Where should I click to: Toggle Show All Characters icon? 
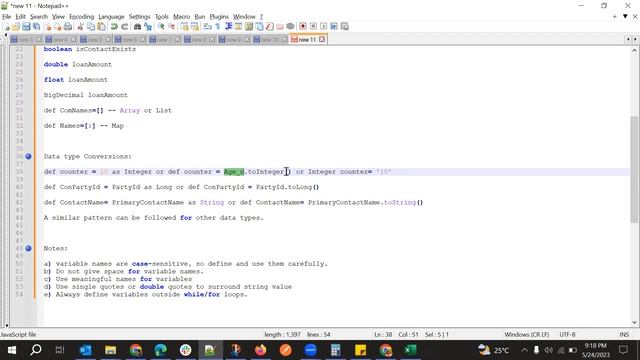coord(218,27)
